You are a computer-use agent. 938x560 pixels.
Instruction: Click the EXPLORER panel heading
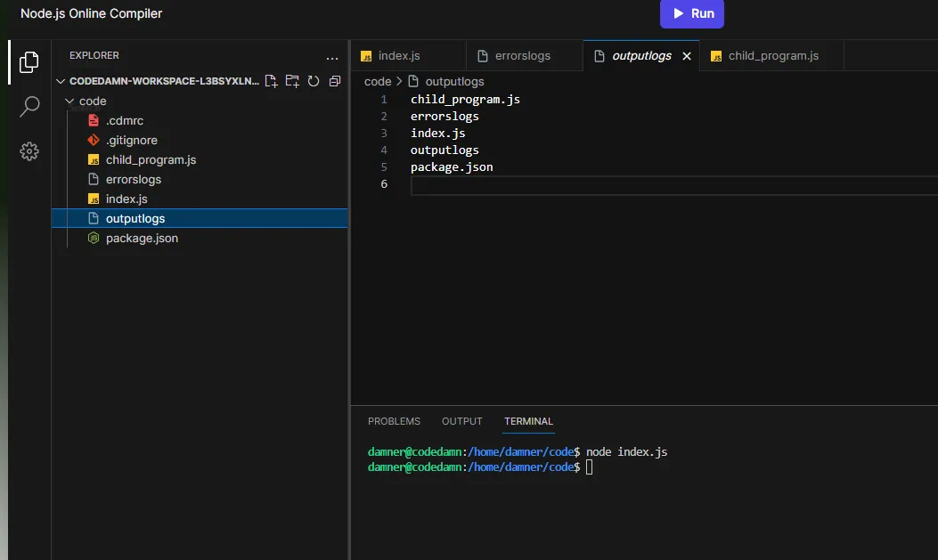coord(94,55)
